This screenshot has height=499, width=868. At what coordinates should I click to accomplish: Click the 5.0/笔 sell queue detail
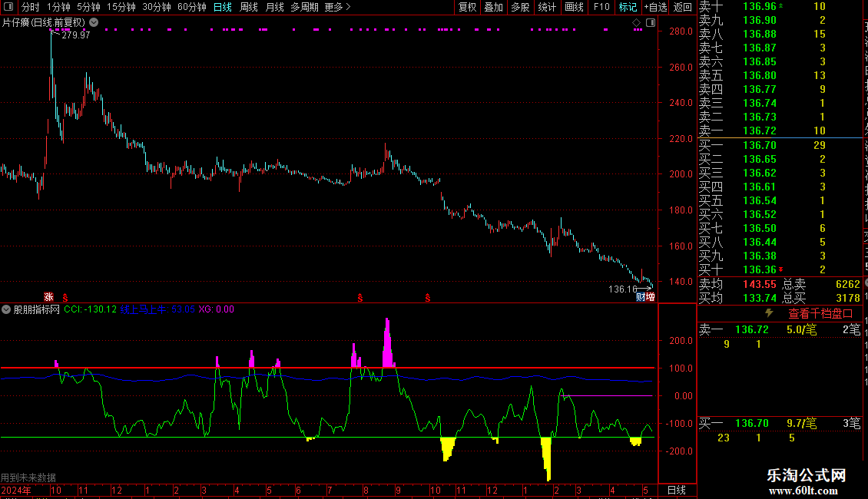(801, 329)
